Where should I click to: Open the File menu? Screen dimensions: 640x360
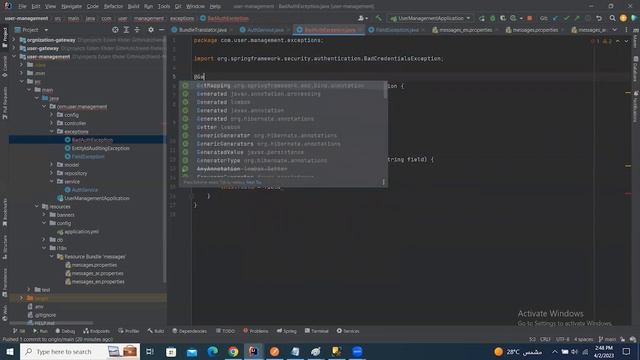(x=22, y=6)
